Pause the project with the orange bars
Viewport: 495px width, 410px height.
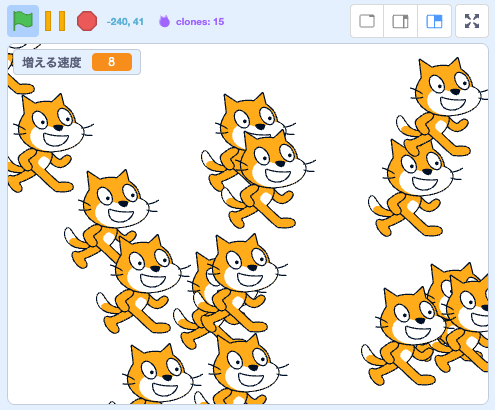[55, 21]
